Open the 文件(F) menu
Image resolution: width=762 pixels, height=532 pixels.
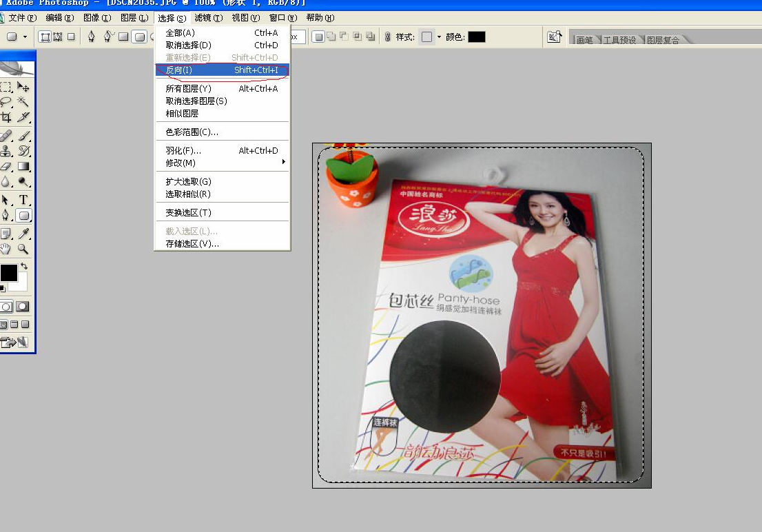click(22, 18)
